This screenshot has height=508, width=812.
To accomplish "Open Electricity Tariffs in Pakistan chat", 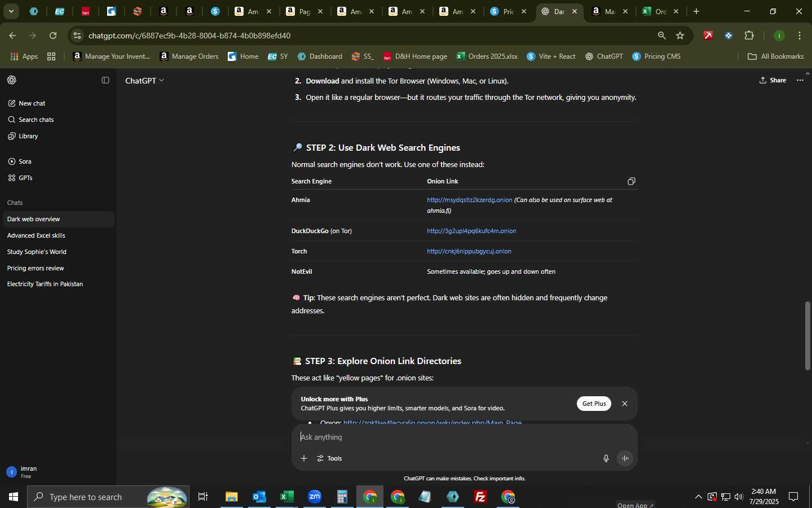I will (x=59, y=284).
